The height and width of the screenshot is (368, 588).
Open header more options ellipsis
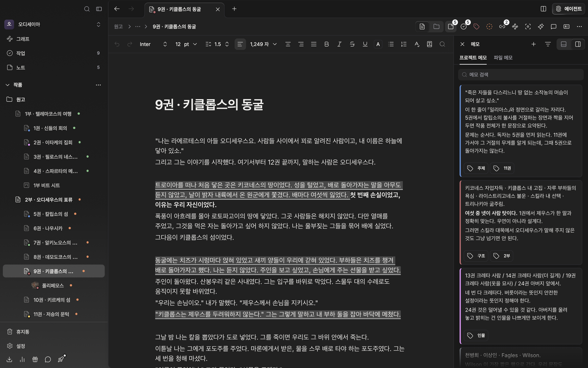coord(579,27)
